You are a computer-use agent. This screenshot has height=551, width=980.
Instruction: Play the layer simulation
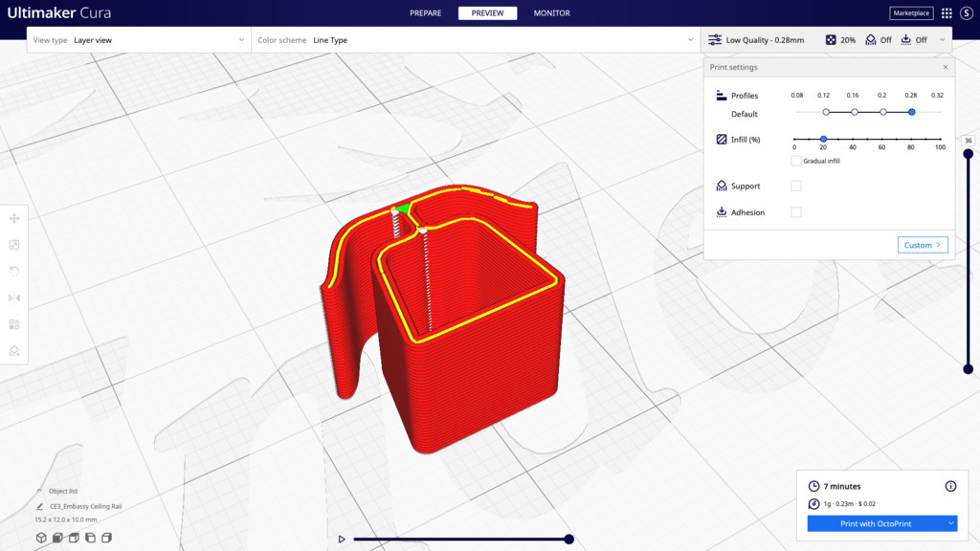click(342, 540)
